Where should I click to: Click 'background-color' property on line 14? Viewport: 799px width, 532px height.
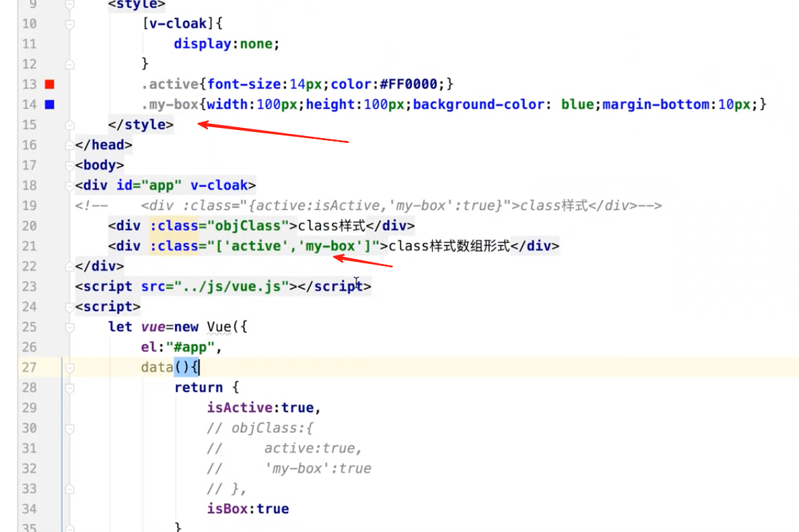tap(478, 105)
